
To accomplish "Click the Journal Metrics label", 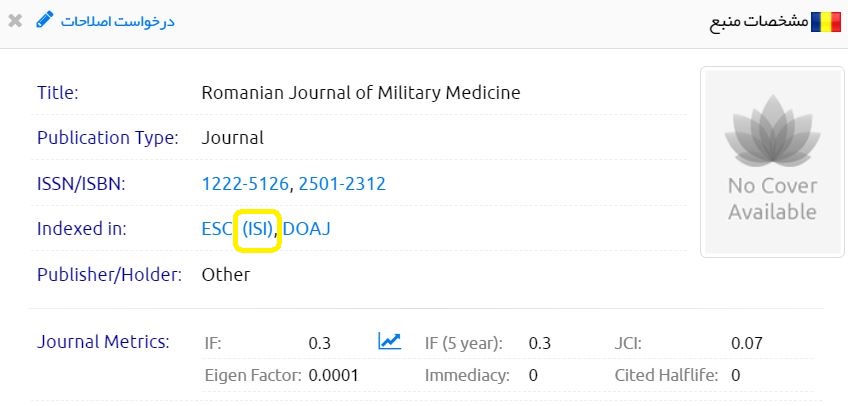I will (x=103, y=342).
